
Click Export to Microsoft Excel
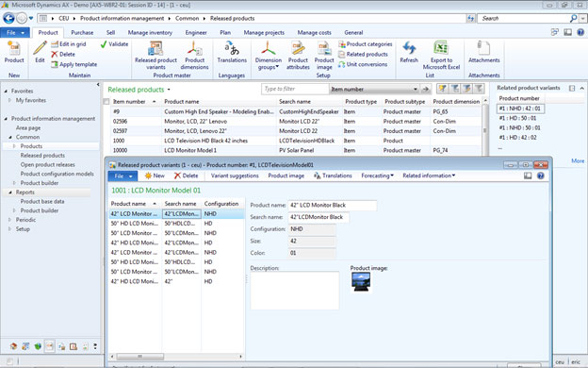tap(441, 56)
